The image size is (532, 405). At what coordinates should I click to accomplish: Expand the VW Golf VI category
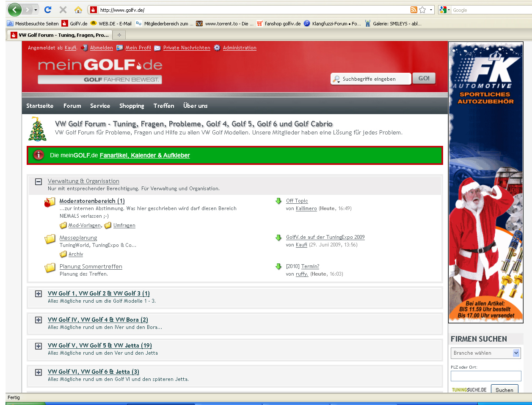coord(39,372)
